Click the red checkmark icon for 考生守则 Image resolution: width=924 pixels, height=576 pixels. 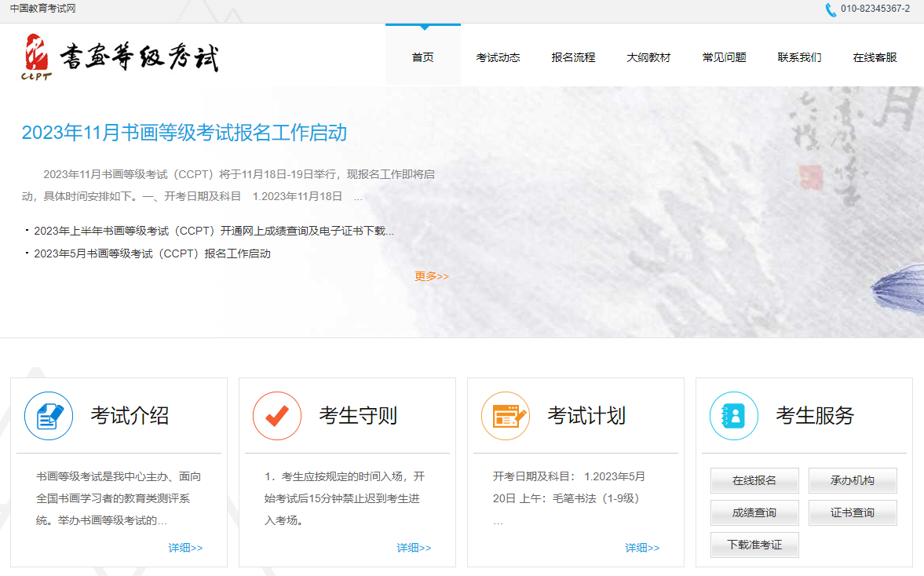coord(277,416)
